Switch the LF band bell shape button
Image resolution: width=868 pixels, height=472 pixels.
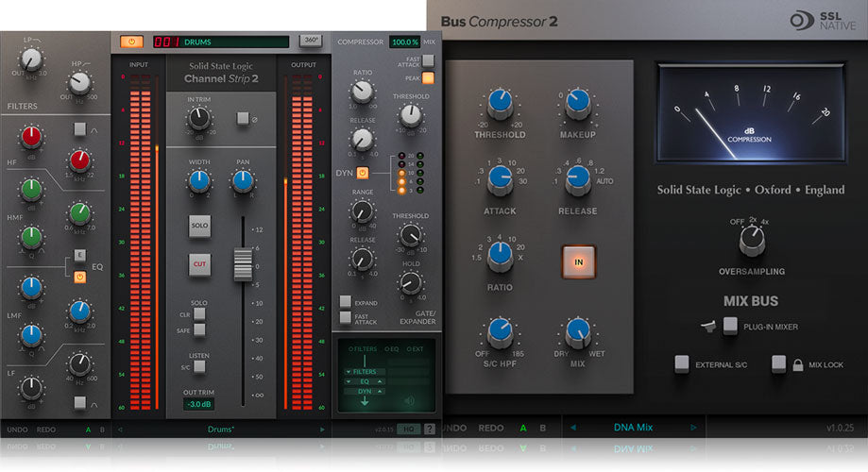[79, 402]
